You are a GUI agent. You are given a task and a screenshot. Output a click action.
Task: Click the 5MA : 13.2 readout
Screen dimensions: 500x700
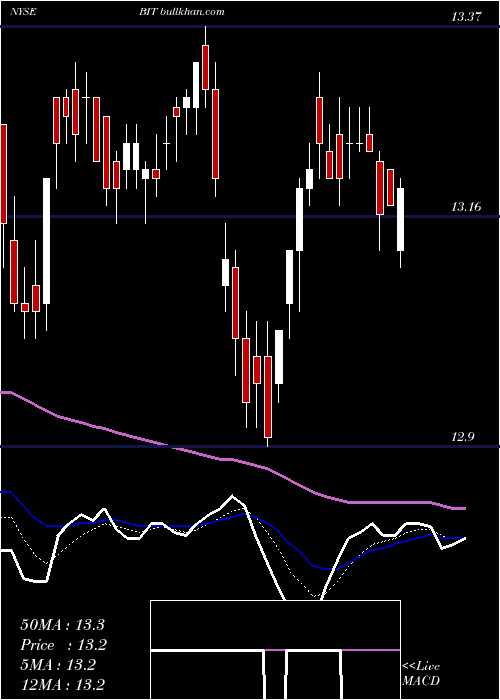click(x=58, y=665)
